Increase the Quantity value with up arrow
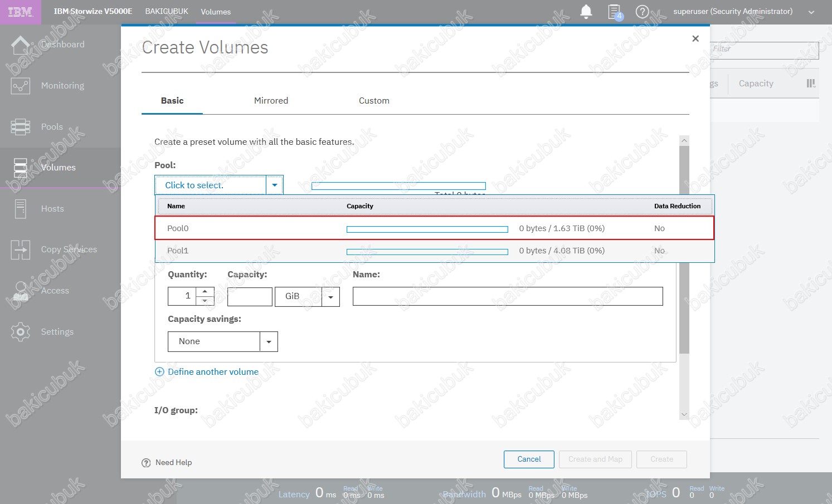832x504 pixels. coord(205,292)
